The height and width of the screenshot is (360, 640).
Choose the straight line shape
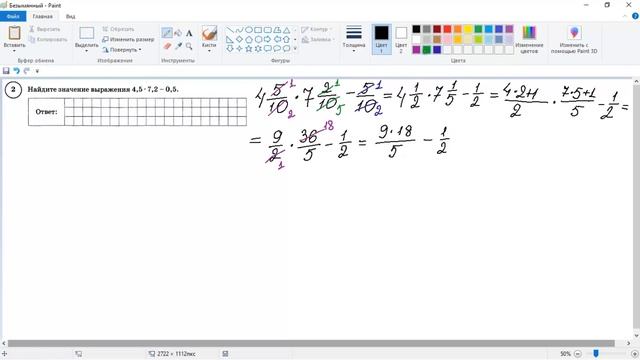click(230, 30)
